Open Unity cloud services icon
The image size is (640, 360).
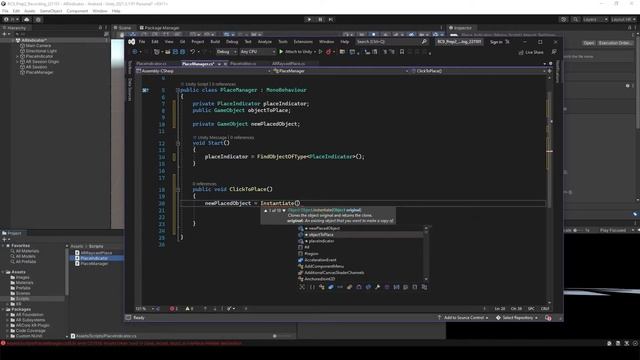[x=27, y=19]
